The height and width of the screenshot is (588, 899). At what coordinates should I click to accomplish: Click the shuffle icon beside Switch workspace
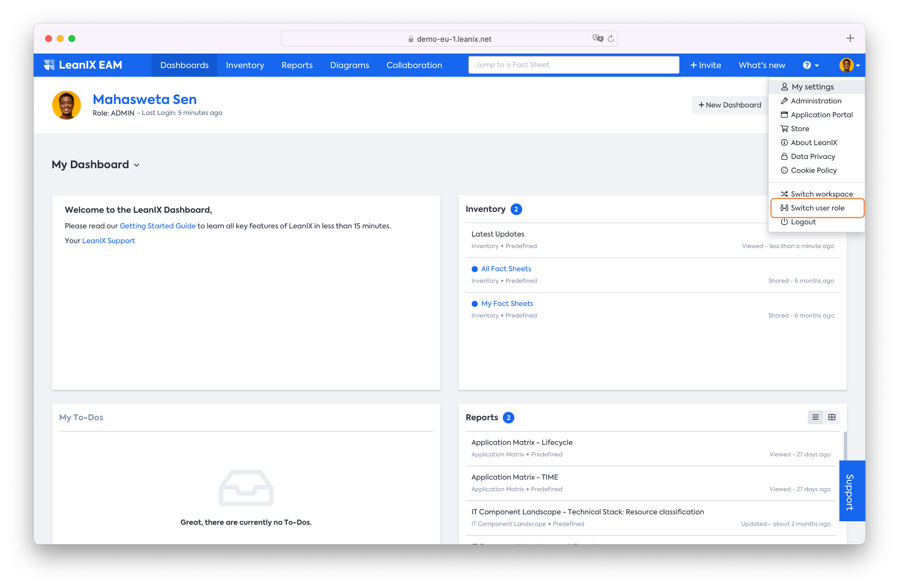click(784, 194)
